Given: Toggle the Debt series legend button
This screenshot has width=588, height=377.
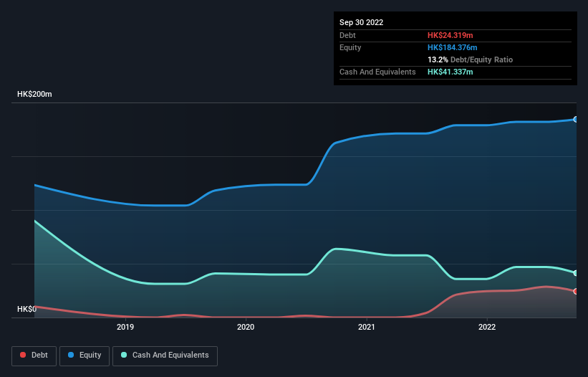Looking at the screenshot, I should click(34, 355).
